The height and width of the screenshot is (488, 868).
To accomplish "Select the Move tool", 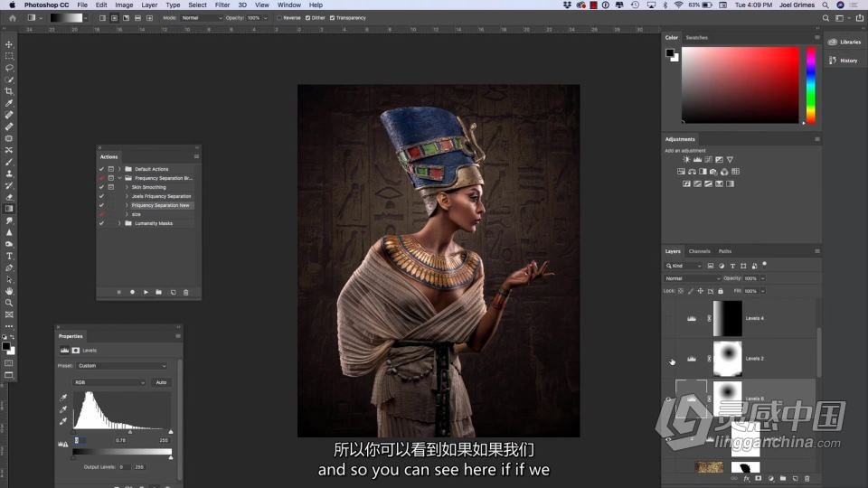I will [9, 44].
